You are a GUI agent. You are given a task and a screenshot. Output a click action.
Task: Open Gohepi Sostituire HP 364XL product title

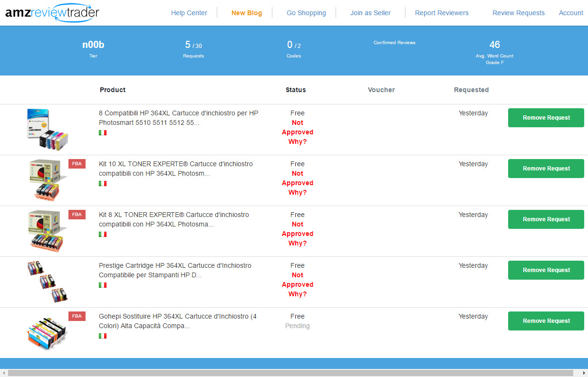[x=178, y=321]
